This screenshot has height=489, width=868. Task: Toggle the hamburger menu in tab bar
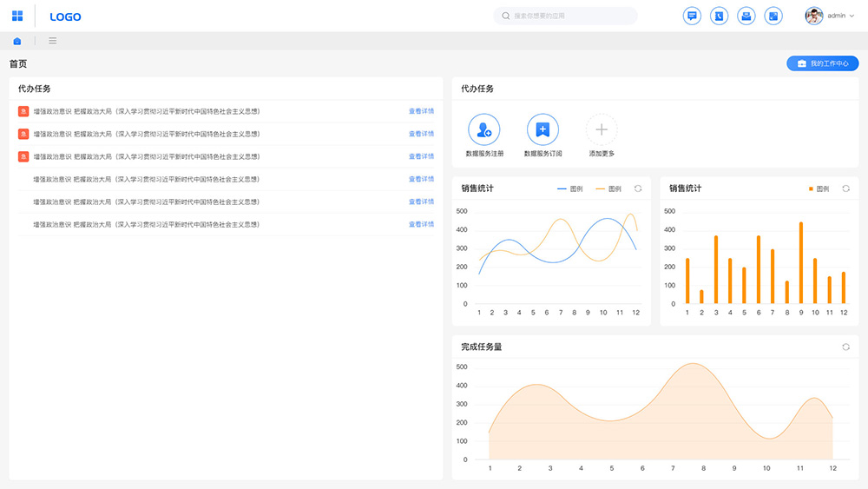[53, 41]
